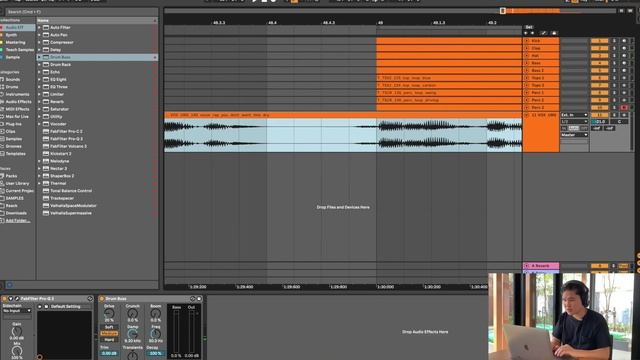The image size is (640, 360).
Task: Click the lock icon under Set
Action: (x=554, y=33)
